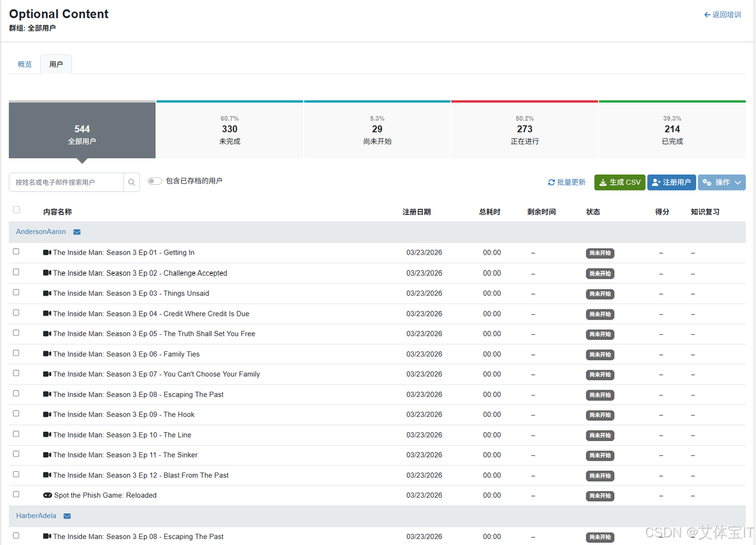Viewport: 756px width, 545px height.
Task: Click the 剩余时间 column header
Action: [542, 212]
